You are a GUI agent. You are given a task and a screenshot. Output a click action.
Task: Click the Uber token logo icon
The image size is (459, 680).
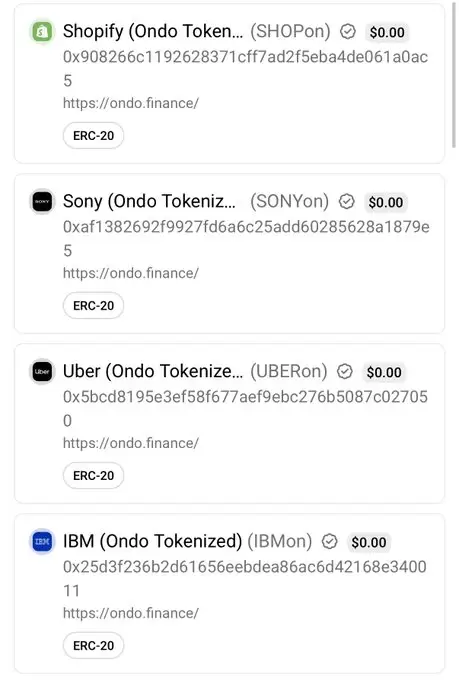[42, 371]
